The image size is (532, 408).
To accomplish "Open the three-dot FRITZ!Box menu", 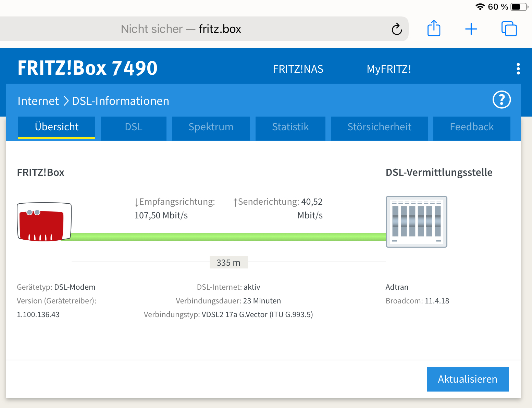I will 518,69.
